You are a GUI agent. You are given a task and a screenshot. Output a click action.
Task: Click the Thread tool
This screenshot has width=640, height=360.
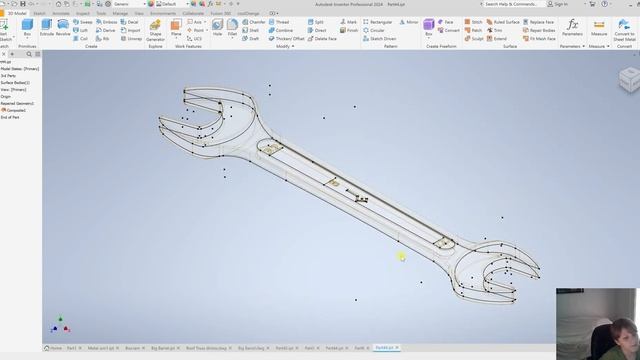(279, 22)
